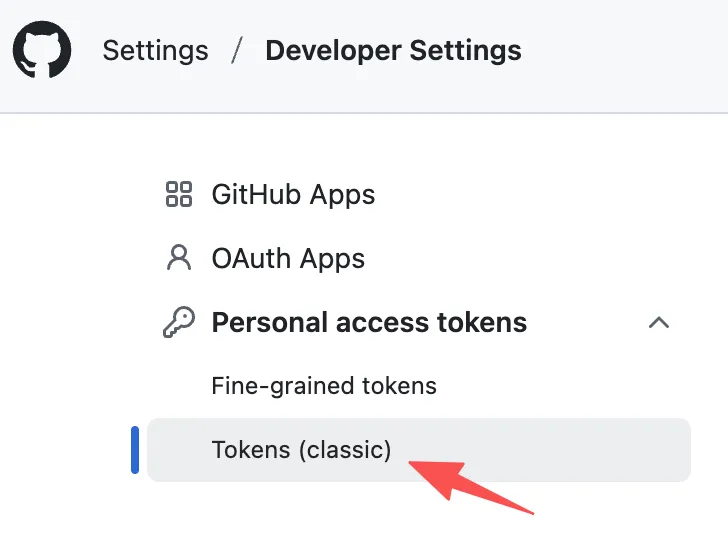Screen dimensions: 728x544
Task: Click empty right side of highlighted Tokens row
Action: point(600,449)
